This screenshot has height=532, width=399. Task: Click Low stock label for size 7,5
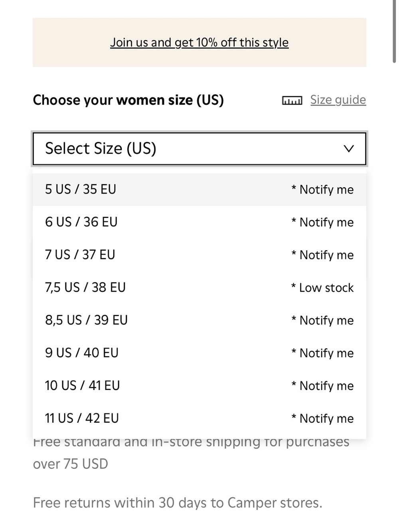(x=322, y=288)
